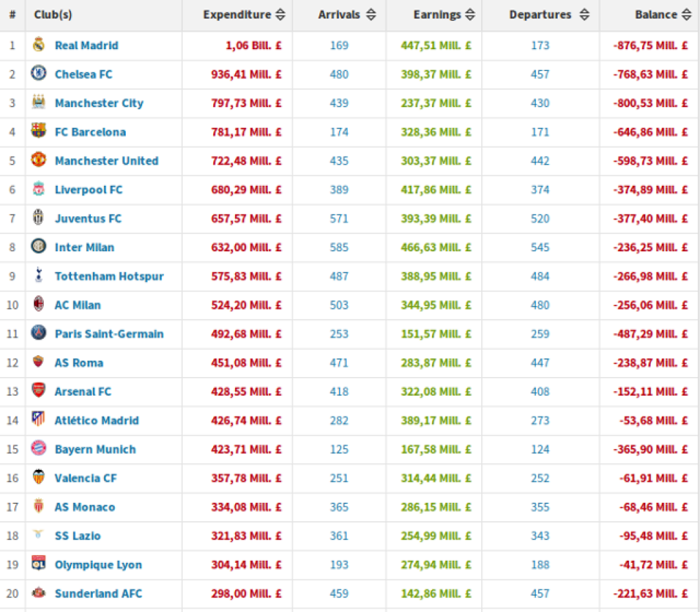The image size is (700, 612).
Task: Open the SS Lazio club link
Action: pyautogui.click(x=78, y=535)
